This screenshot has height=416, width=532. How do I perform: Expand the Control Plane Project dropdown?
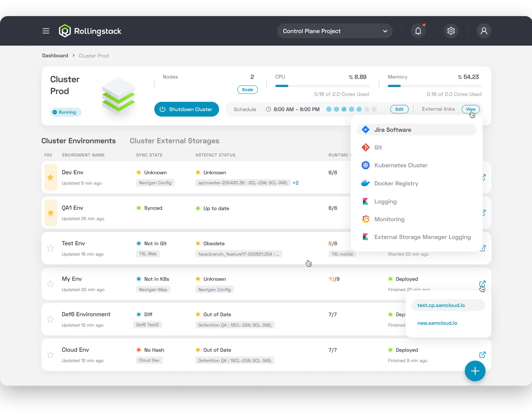[335, 31]
